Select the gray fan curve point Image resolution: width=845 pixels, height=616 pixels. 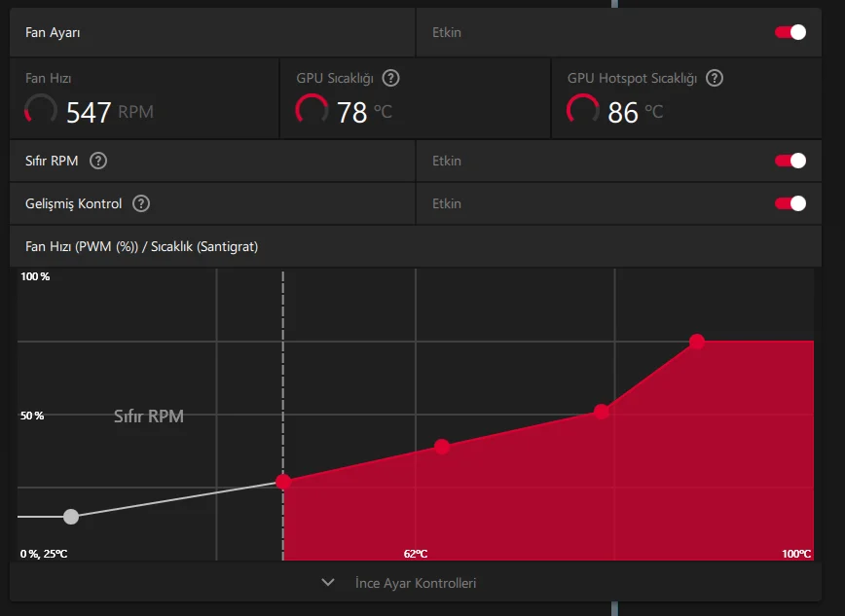(71, 517)
